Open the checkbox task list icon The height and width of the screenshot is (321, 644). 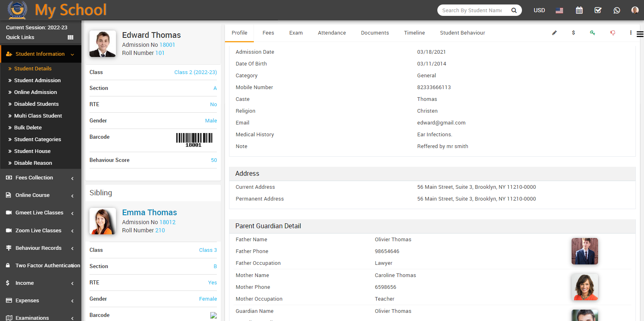598,10
